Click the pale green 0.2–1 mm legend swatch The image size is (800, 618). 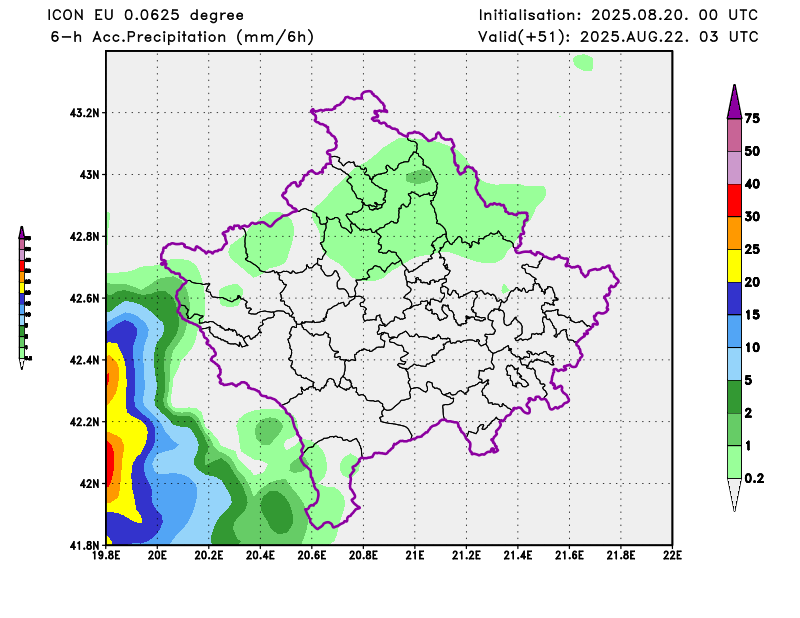tap(734, 462)
